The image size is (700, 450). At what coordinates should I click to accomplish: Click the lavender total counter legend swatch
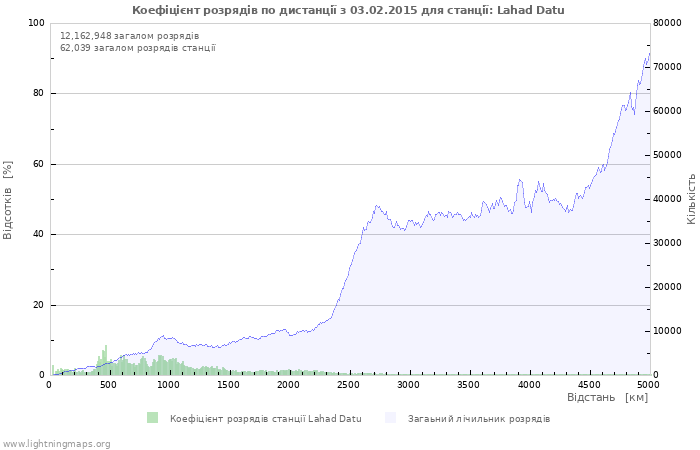(x=390, y=418)
